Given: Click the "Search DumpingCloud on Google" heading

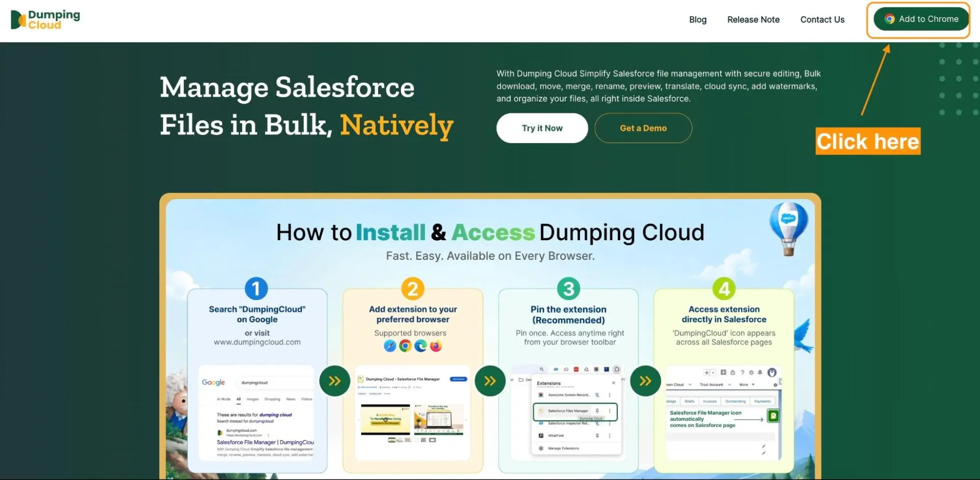Looking at the screenshot, I should click(257, 314).
